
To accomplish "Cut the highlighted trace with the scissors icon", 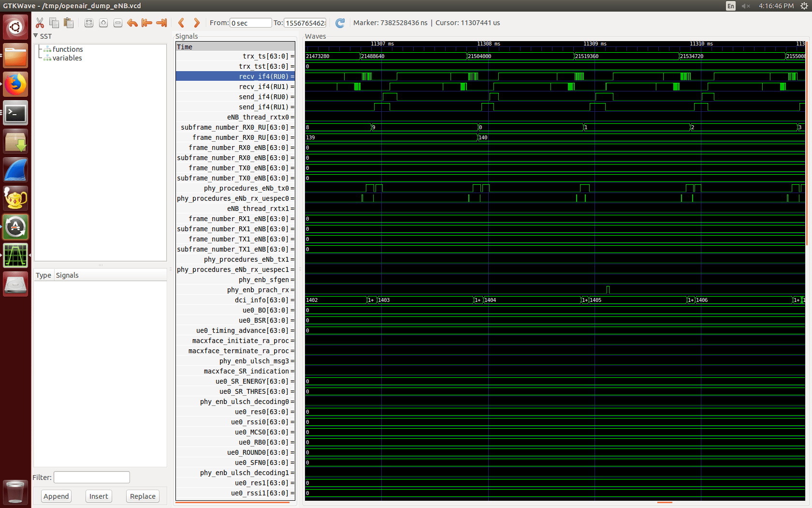I will point(40,22).
